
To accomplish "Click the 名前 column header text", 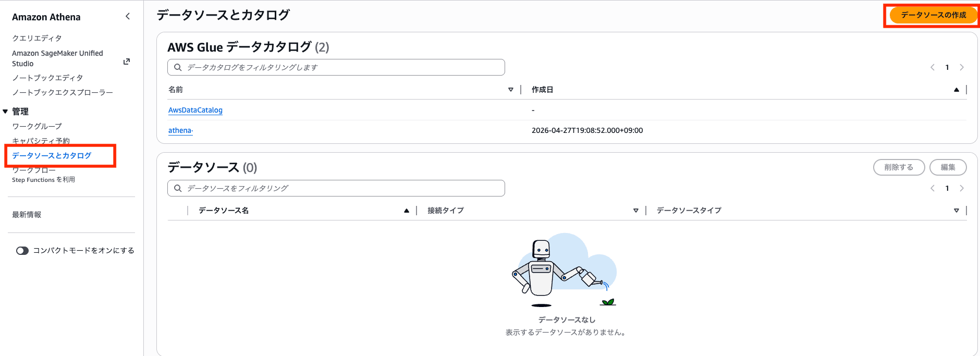I will [176, 90].
